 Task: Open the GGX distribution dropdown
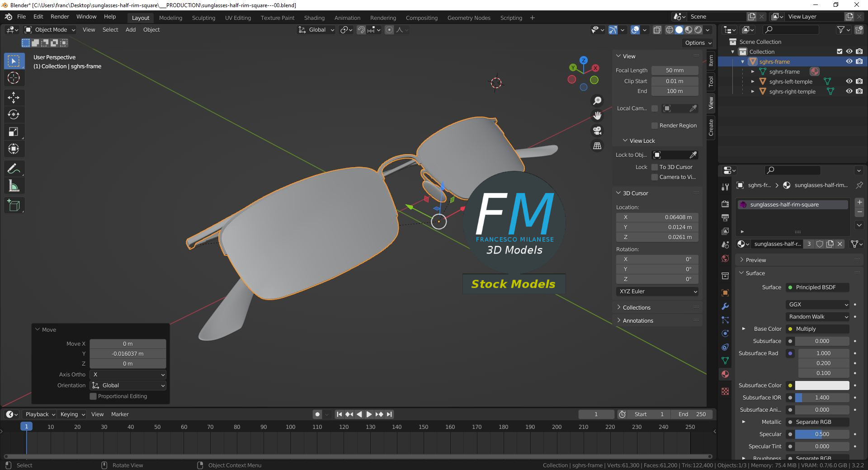817,305
